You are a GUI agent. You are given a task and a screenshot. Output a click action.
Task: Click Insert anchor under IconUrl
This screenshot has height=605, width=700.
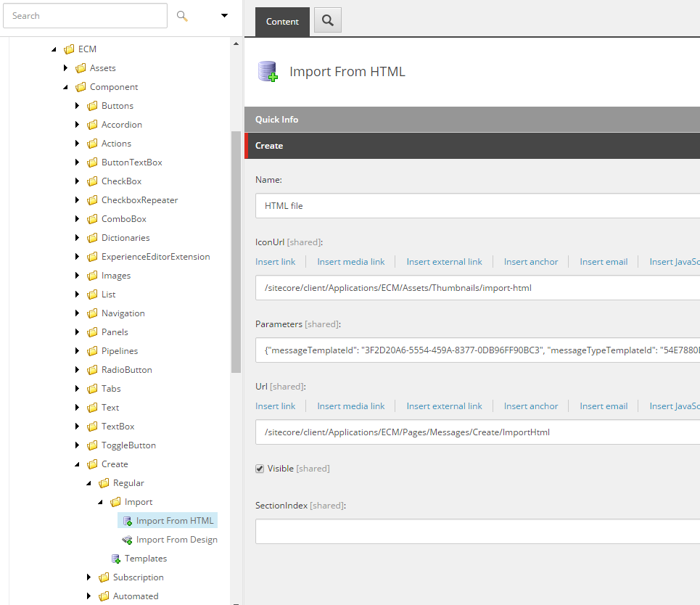531,262
